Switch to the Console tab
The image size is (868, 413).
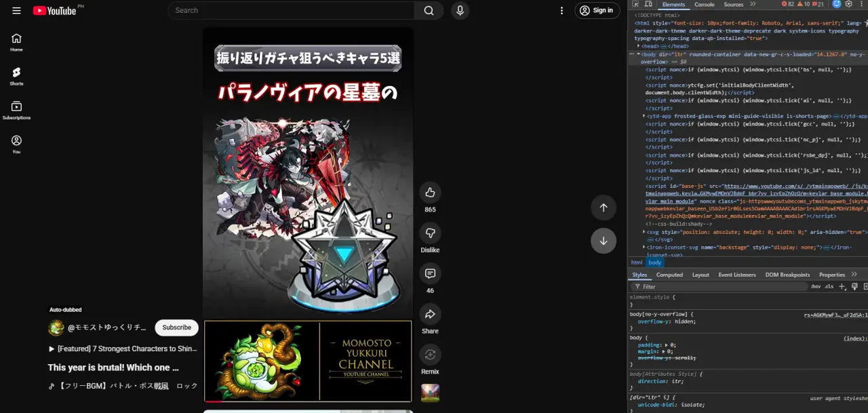click(705, 4)
